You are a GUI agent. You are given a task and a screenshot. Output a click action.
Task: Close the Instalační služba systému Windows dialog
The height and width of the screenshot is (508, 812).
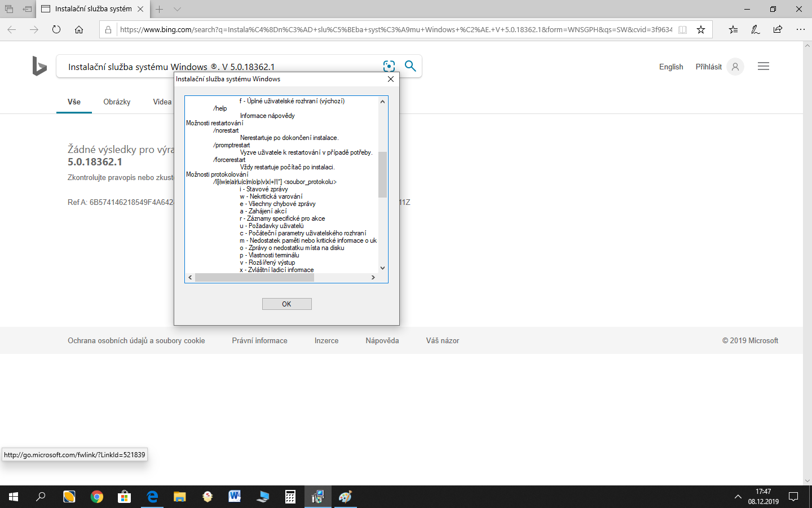[391, 79]
